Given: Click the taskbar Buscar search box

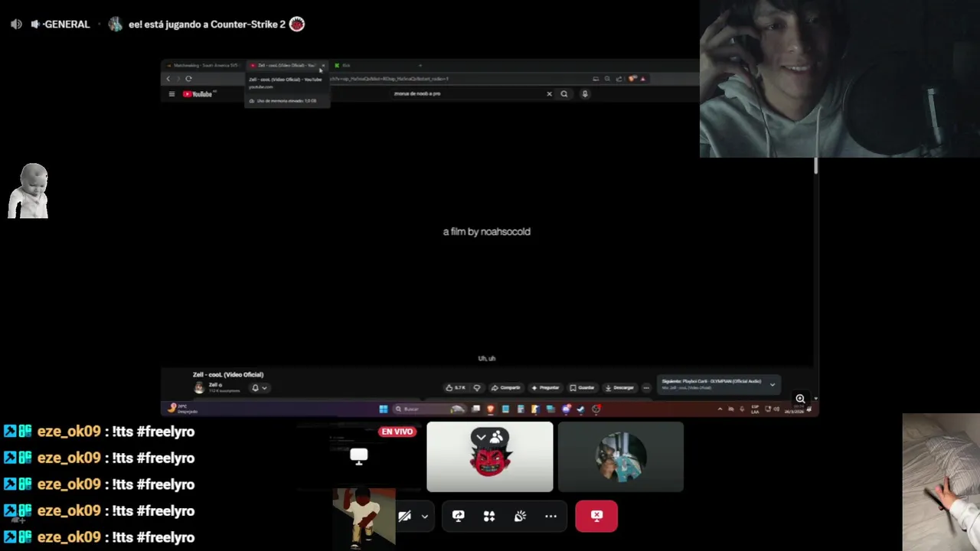Looking at the screenshot, I should (x=429, y=409).
